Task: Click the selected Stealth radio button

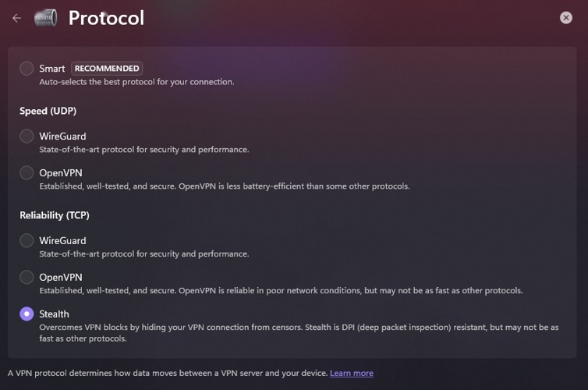Action: [x=27, y=314]
